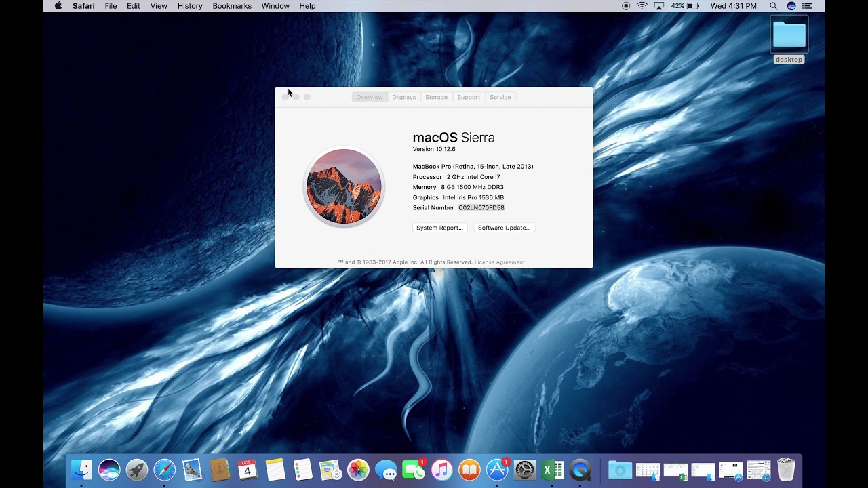
Task: Click the AirPlay display icon in menu bar
Action: click(x=658, y=6)
